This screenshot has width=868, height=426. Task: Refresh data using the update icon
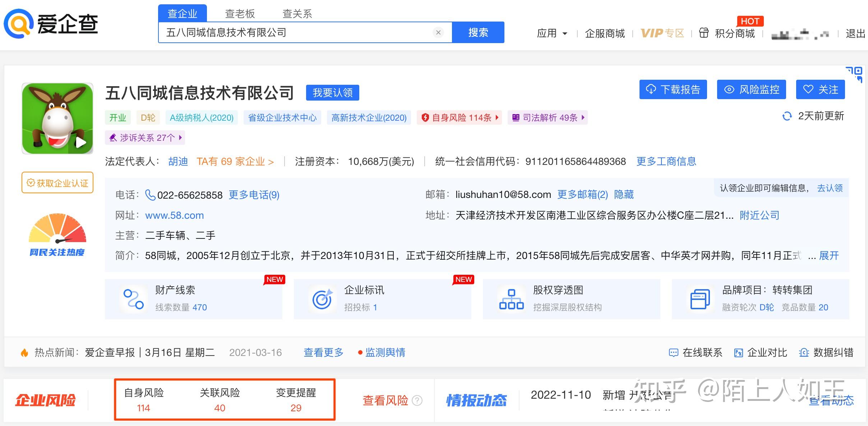(787, 116)
